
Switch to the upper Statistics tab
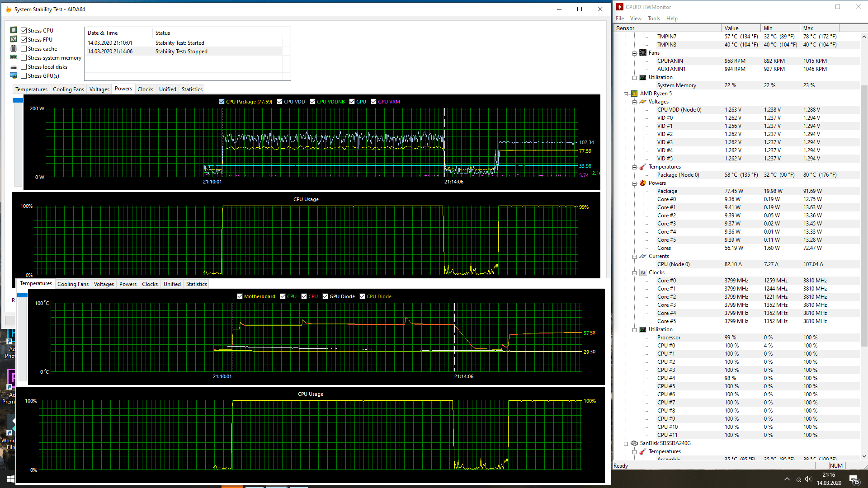[192, 89]
